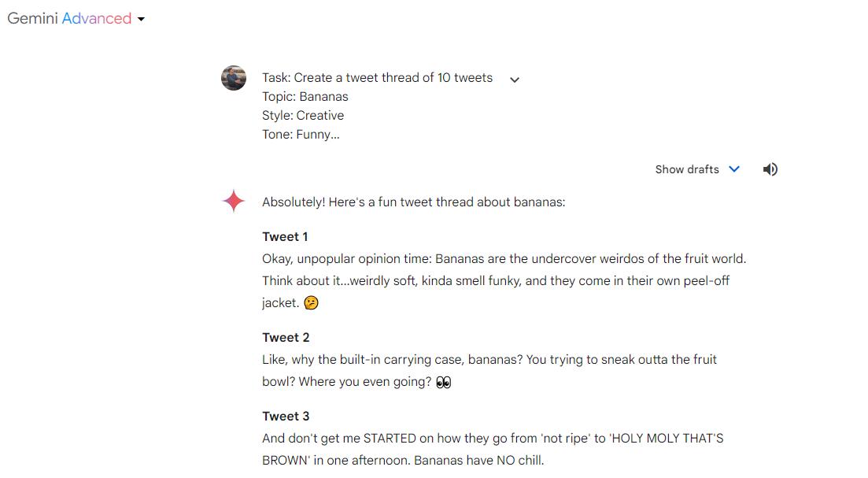Click the prompt line "Task: Create a tweet thread"
868x478 pixels.
coord(377,78)
